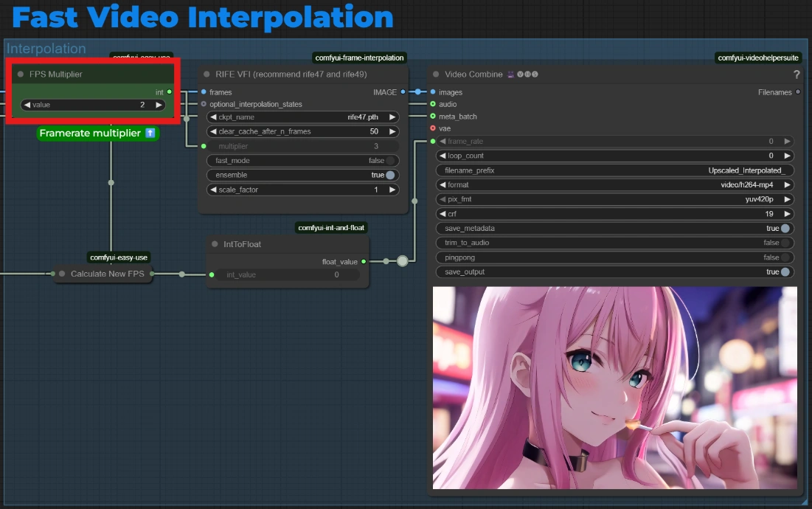Click the comfyui-frame-interpolation badge
The height and width of the screenshot is (509, 812).
click(x=359, y=58)
